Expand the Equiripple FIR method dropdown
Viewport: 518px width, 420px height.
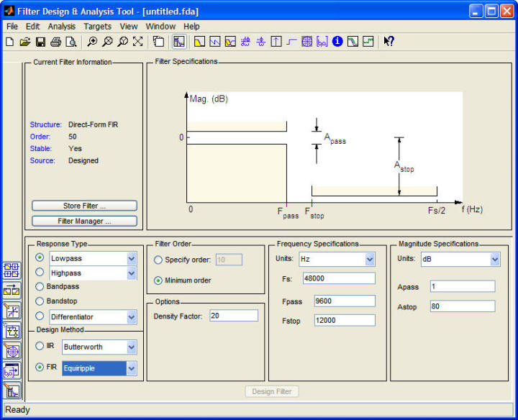click(132, 368)
